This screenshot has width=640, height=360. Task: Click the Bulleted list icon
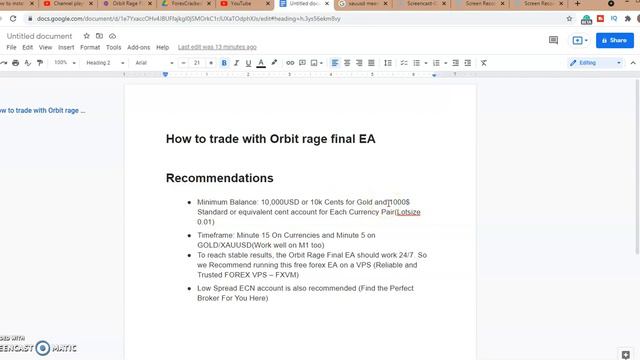[416, 63]
